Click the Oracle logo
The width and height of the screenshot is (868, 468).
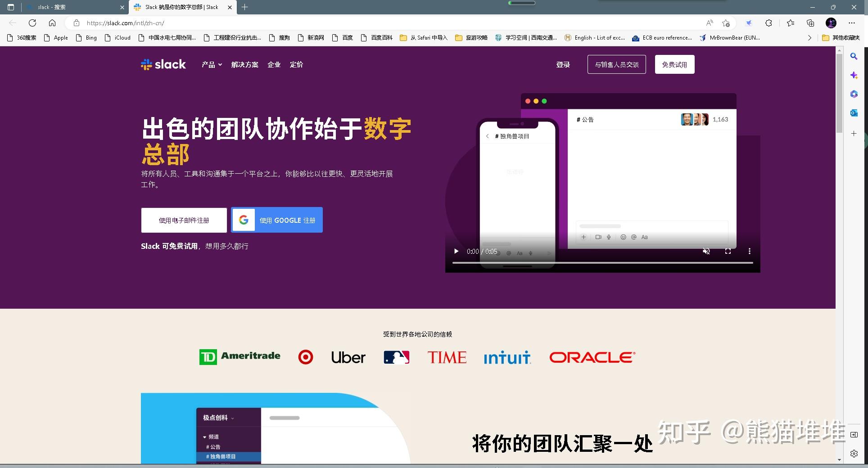click(x=592, y=357)
